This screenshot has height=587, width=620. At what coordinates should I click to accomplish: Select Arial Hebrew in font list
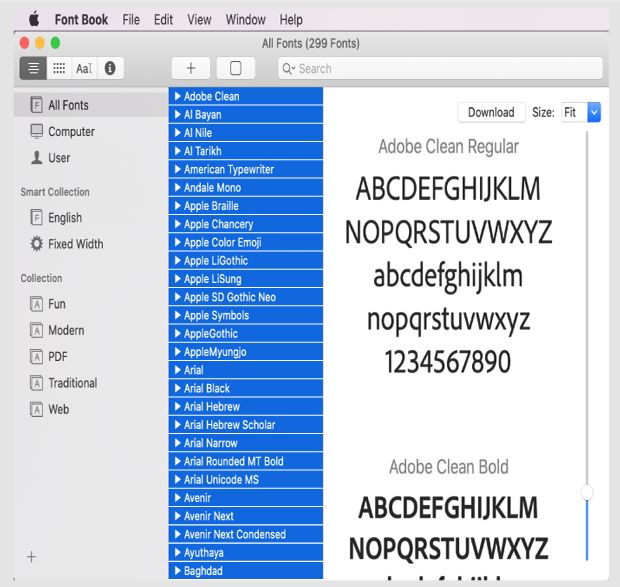[x=246, y=406]
